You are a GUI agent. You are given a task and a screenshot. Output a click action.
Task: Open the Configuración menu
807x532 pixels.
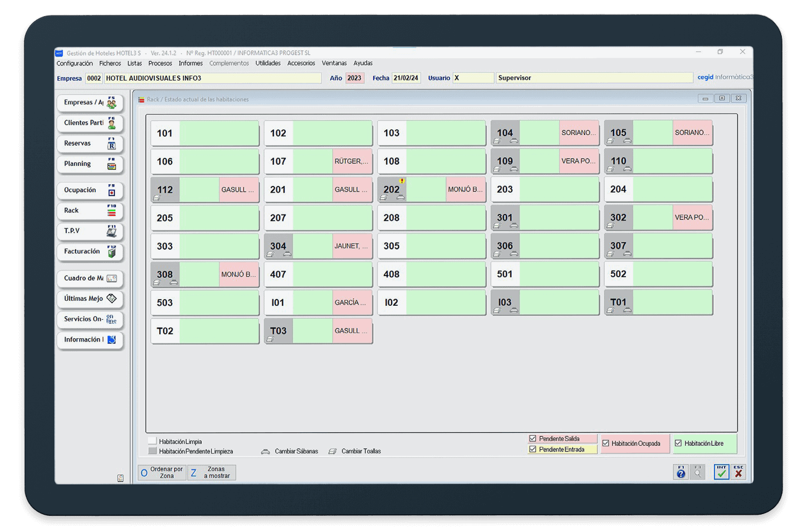[x=75, y=63]
